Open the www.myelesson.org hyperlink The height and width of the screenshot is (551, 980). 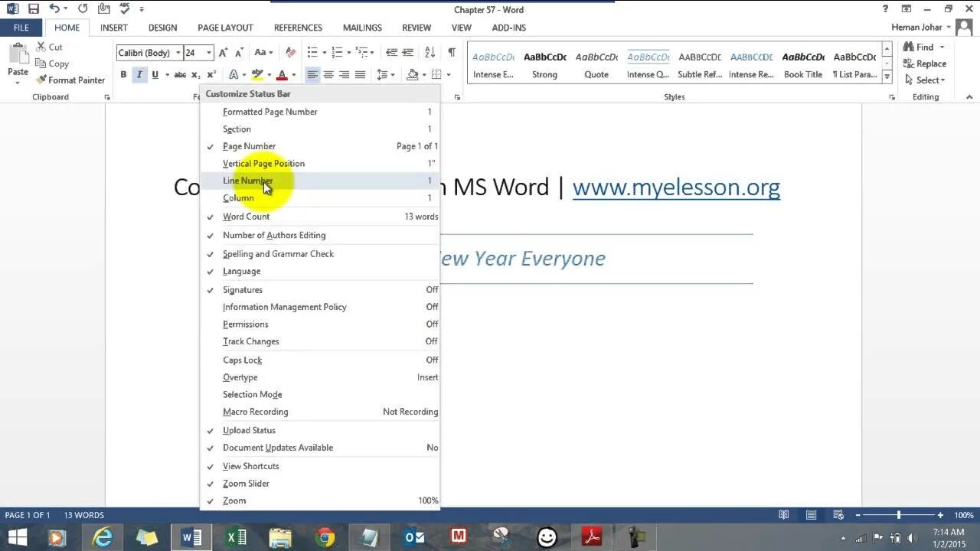pos(676,187)
